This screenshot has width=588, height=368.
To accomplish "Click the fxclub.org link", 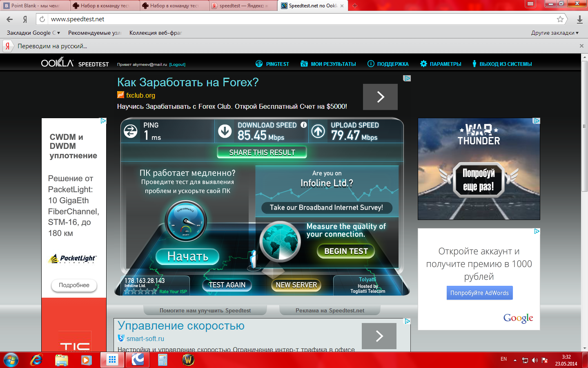I will pos(140,95).
